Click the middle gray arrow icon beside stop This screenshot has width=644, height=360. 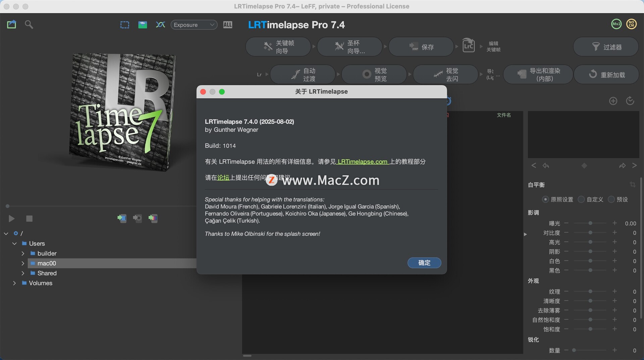pos(138,219)
